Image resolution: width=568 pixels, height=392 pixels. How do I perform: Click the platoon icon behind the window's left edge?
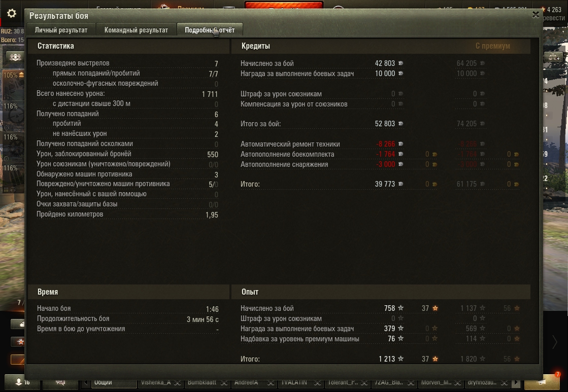click(15, 57)
